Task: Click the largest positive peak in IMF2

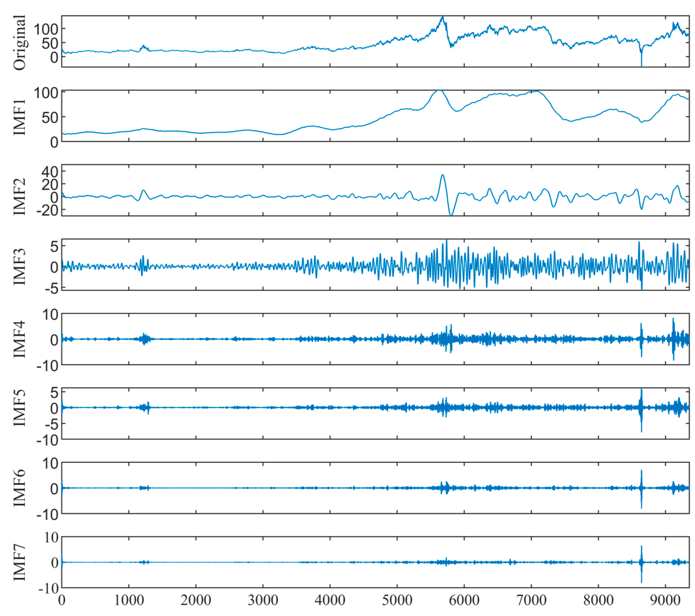Action: coord(442,175)
